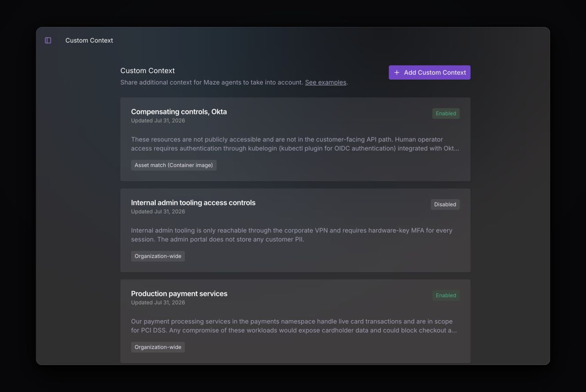586x392 pixels.
Task: Open the See examples link
Action: [x=326, y=82]
